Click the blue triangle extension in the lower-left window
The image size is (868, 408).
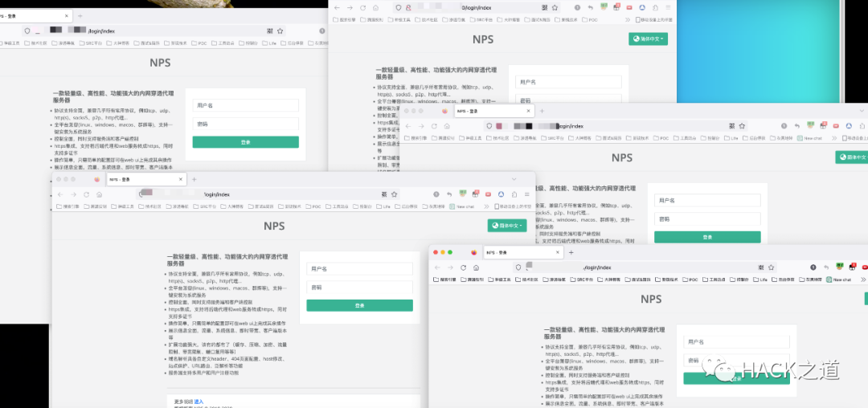point(501,194)
